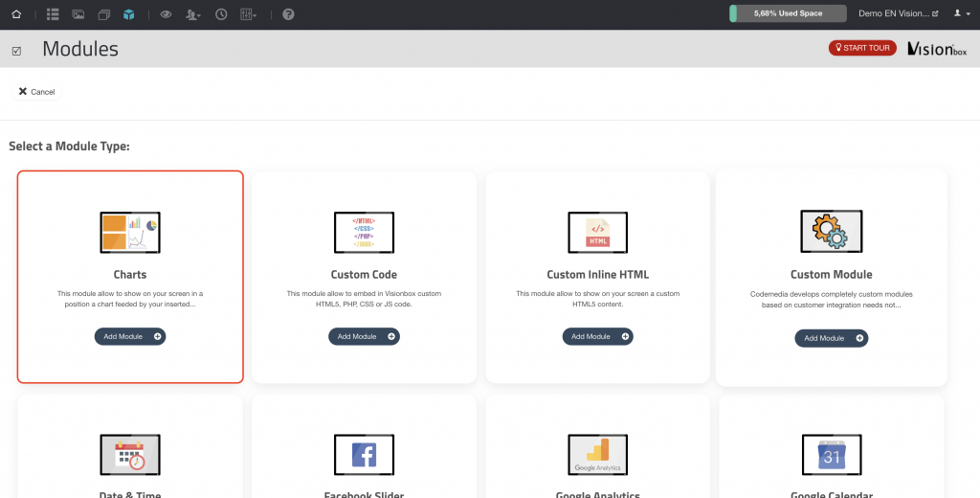Toggle the checkbox icon beside Modules title
980x498 pixels.
16,51
